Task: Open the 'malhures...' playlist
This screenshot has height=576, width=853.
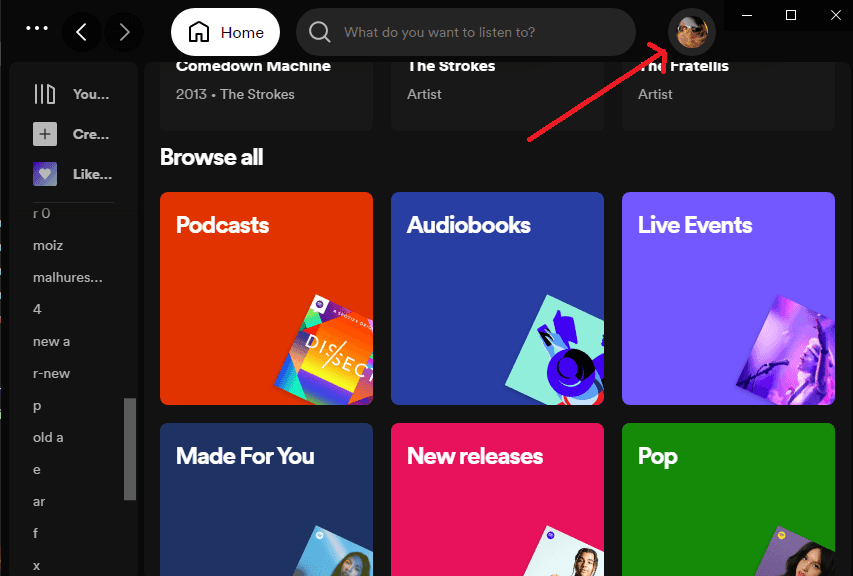Action: (x=67, y=277)
